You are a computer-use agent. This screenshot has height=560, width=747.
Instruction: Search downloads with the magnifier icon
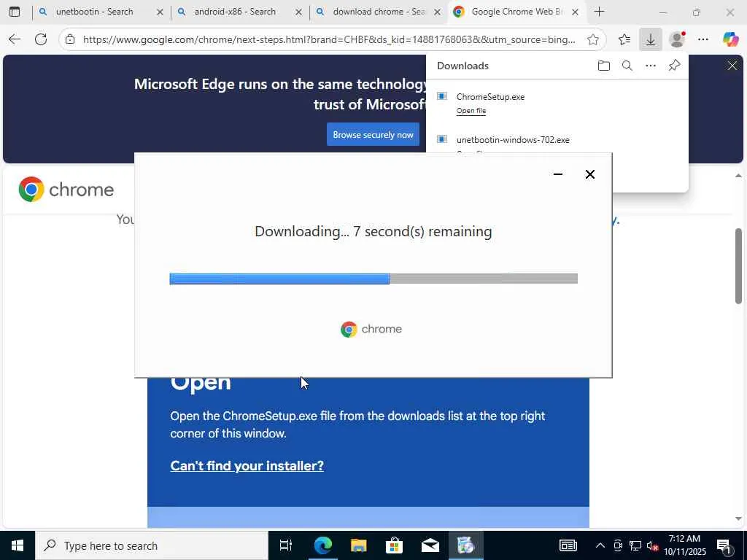pyautogui.click(x=627, y=66)
